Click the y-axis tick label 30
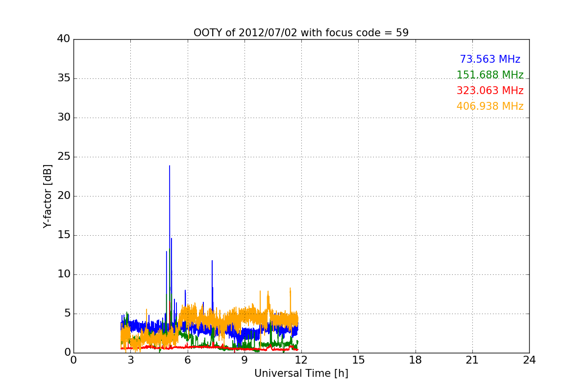 tap(64, 118)
